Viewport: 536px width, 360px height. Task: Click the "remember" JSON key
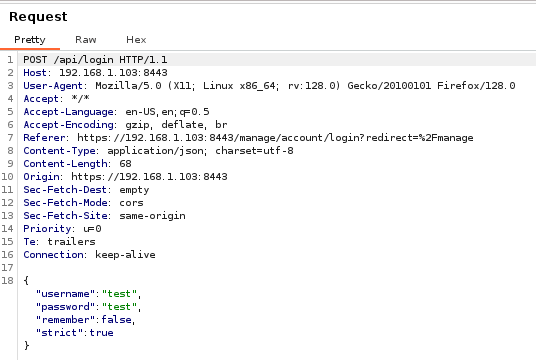coord(65,320)
